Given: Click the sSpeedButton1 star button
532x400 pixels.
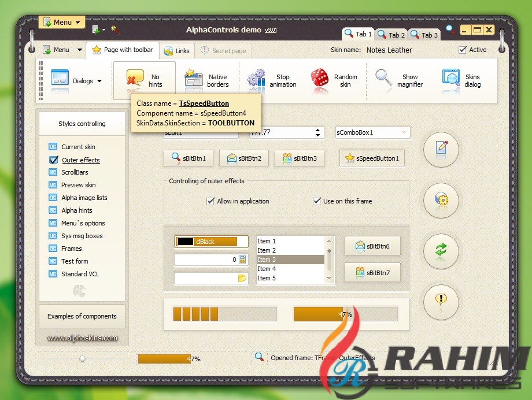Looking at the screenshot, I should (x=372, y=158).
